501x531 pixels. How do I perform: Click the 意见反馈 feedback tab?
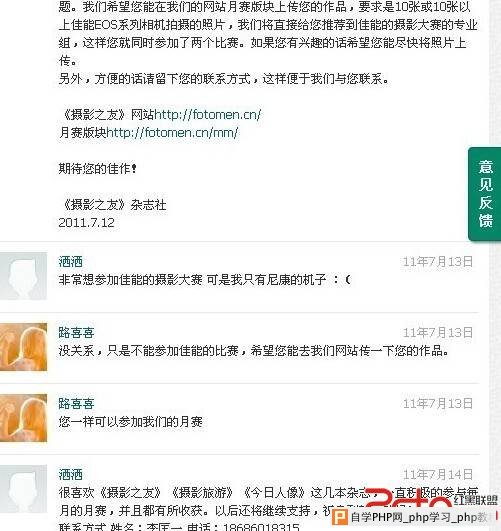click(485, 194)
